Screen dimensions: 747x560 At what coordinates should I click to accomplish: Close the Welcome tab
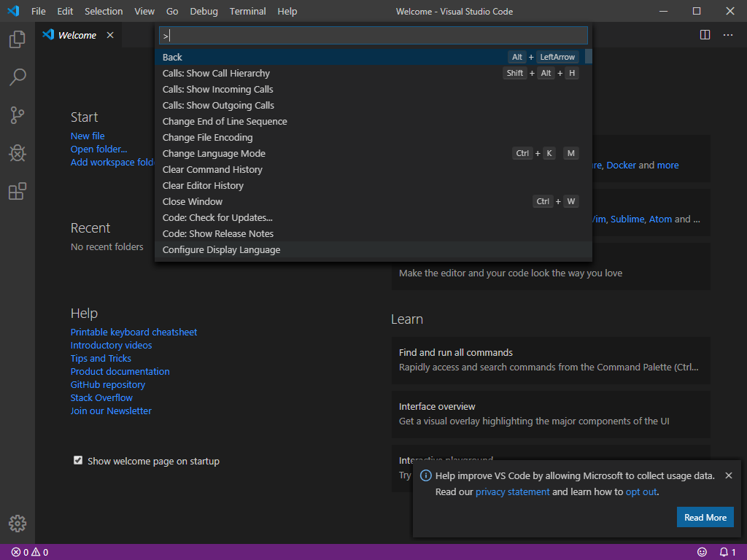pos(110,35)
